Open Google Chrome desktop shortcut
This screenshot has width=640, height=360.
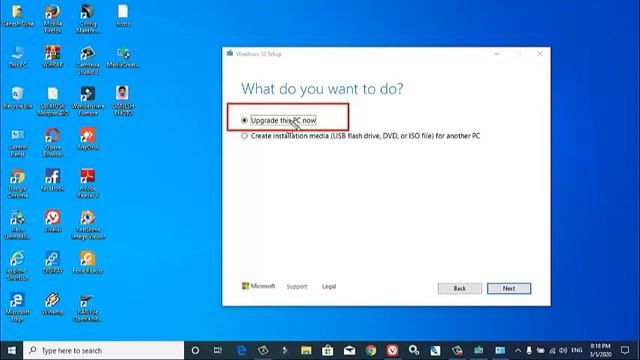[x=18, y=184]
